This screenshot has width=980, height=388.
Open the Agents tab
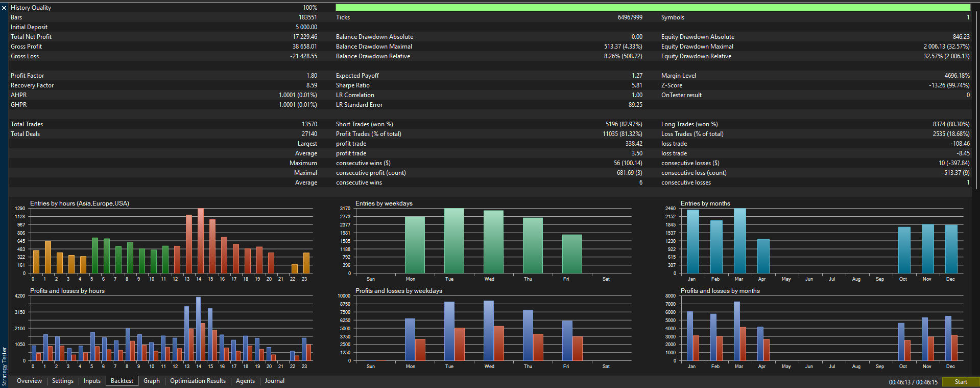pyautogui.click(x=245, y=381)
